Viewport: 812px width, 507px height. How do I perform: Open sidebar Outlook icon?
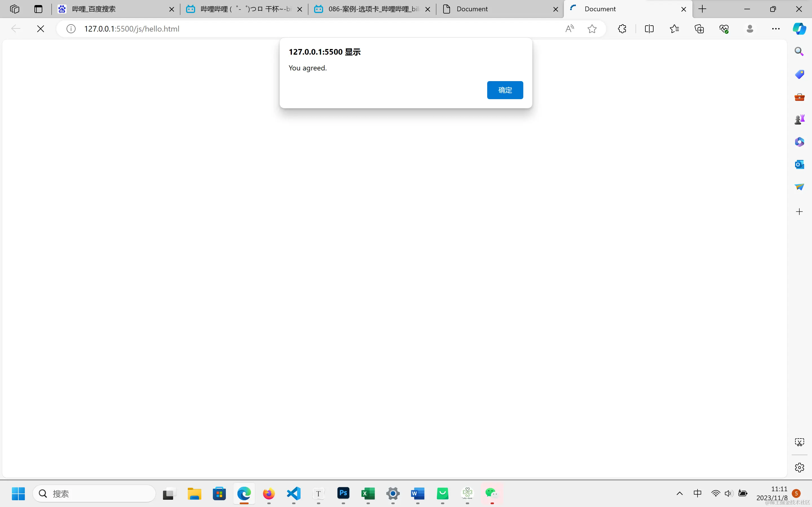tap(799, 164)
